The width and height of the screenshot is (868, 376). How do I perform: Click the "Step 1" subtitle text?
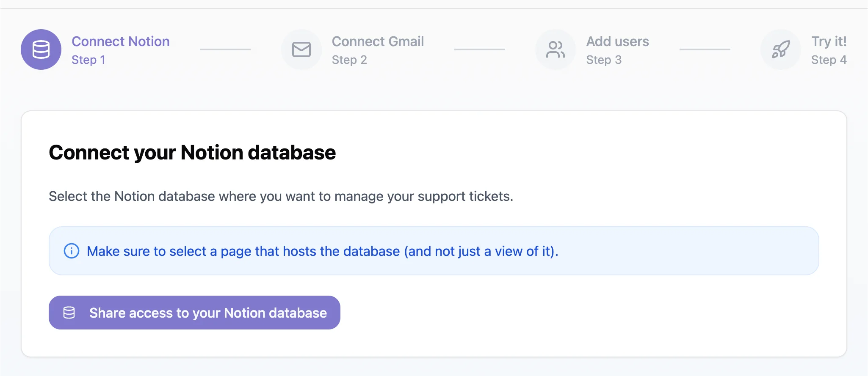pyautogui.click(x=88, y=60)
